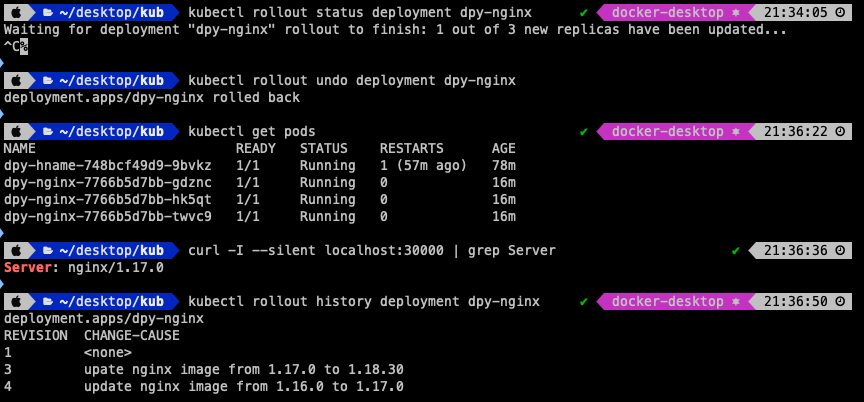Click the folder icon in the rollout status prompt
The image size is (864, 402).
tap(48, 12)
